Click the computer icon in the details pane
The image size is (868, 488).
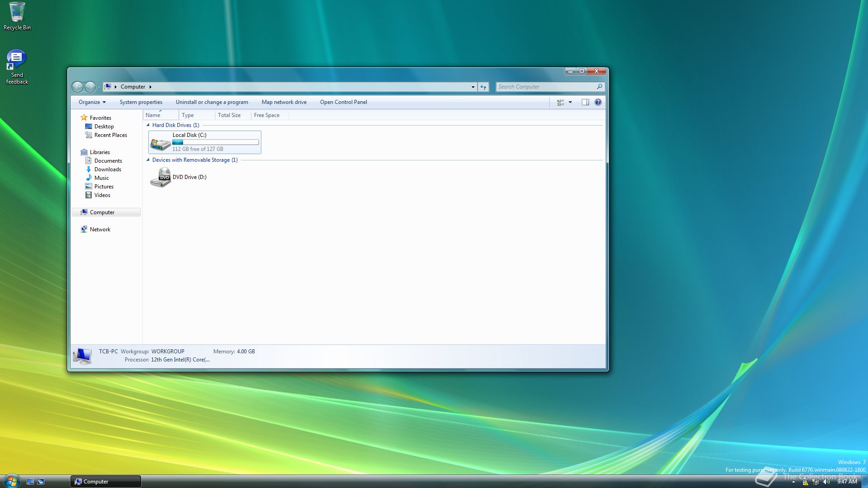pos(83,356)
